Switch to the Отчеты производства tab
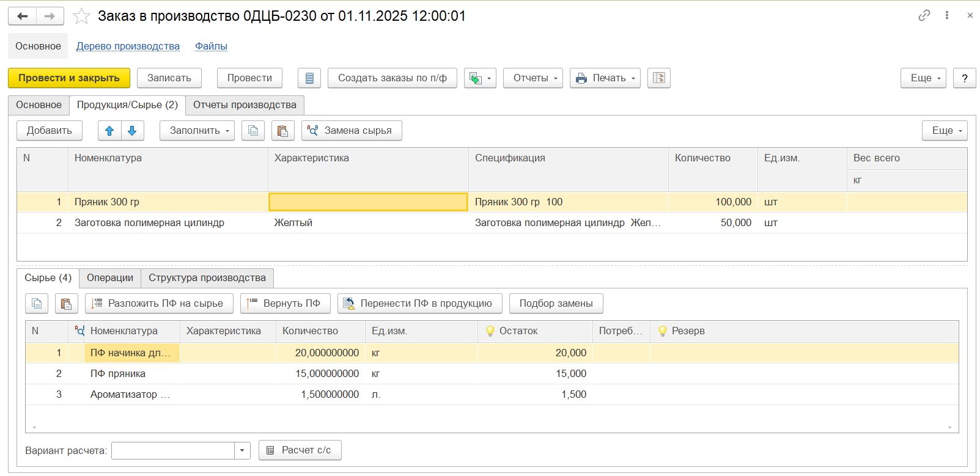Screen dimensions: 980x476 [x=245, y=105]
